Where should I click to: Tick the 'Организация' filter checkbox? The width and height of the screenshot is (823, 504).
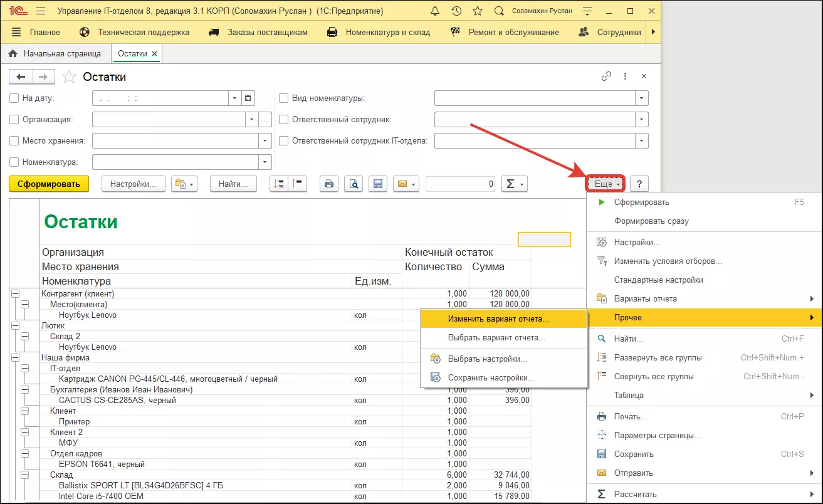(x=14, y=120)
